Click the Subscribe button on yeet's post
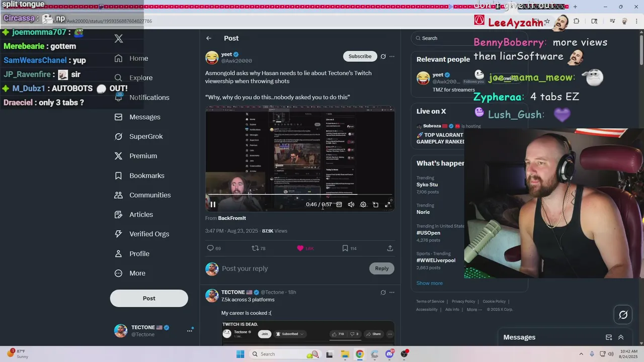The image size is (644, 362). coord(360,56)
